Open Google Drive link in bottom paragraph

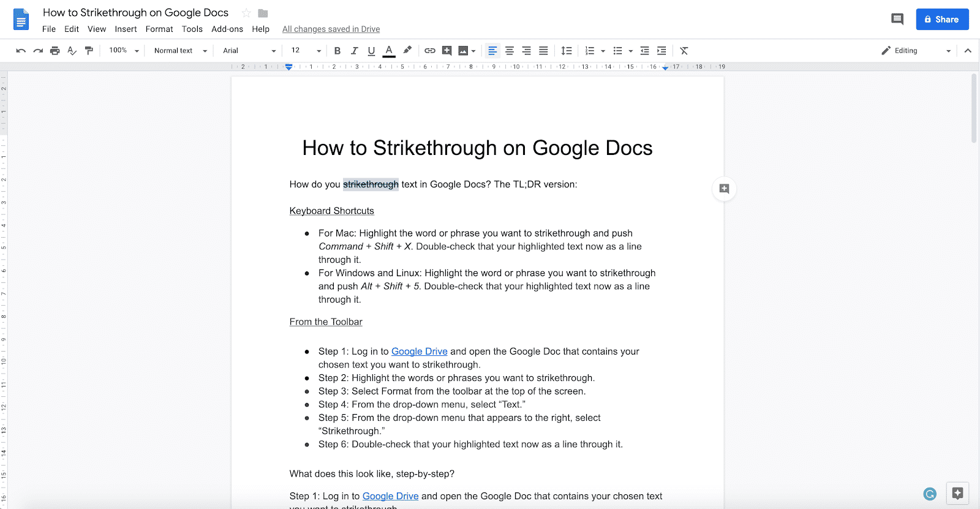[x=390, y=496]
